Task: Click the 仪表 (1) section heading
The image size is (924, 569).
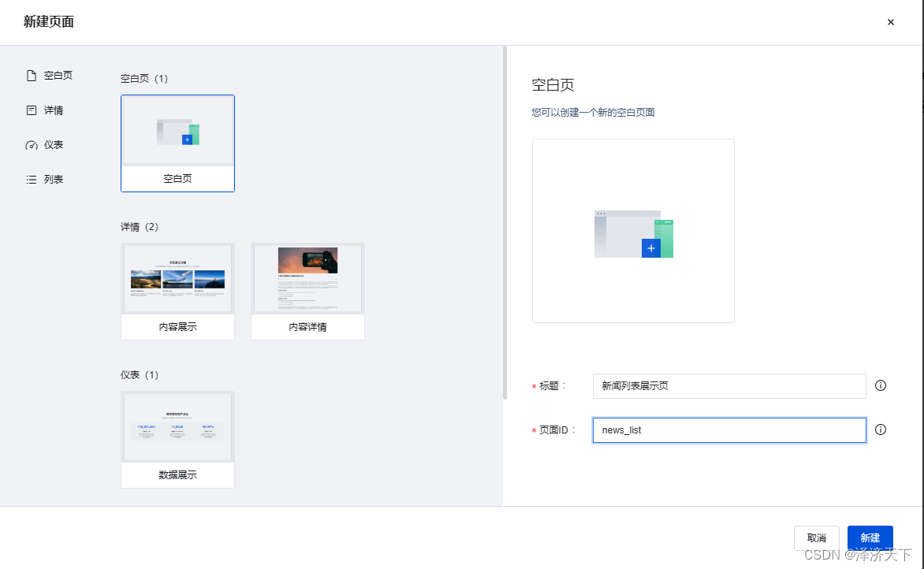Action: click(x=140, y=374)
